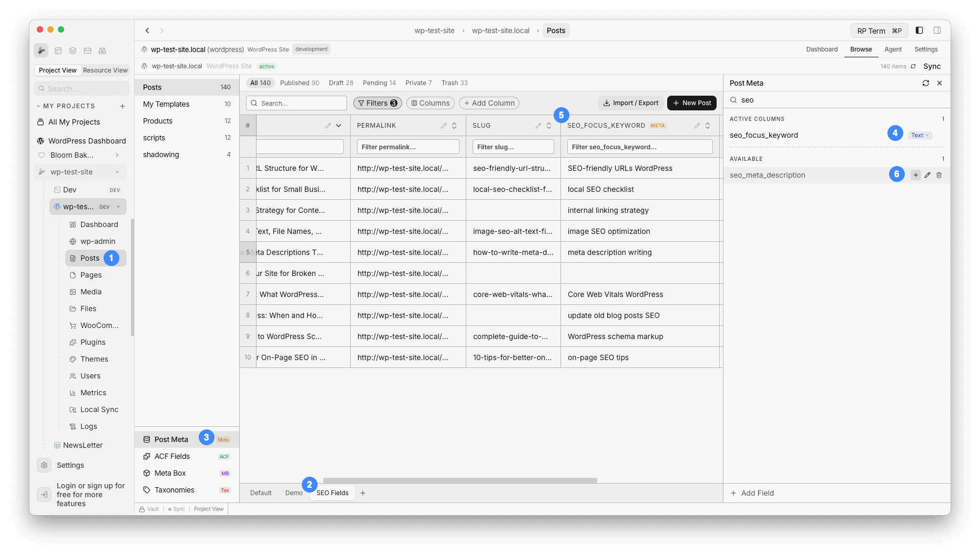Image resolution: width=980 pixels, height=554 pixels.
Task: Open the Browse tab
Action: click(x=861, y=49)
